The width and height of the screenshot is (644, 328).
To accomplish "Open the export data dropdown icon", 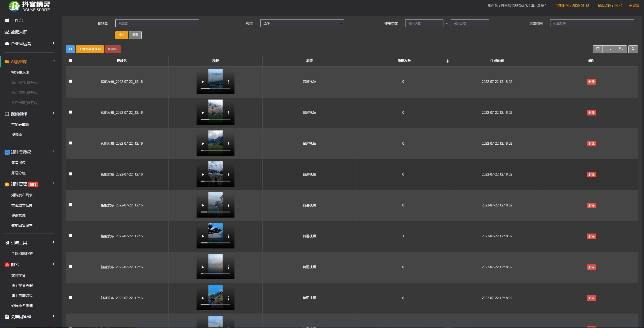I will click(x=621, y=49).
